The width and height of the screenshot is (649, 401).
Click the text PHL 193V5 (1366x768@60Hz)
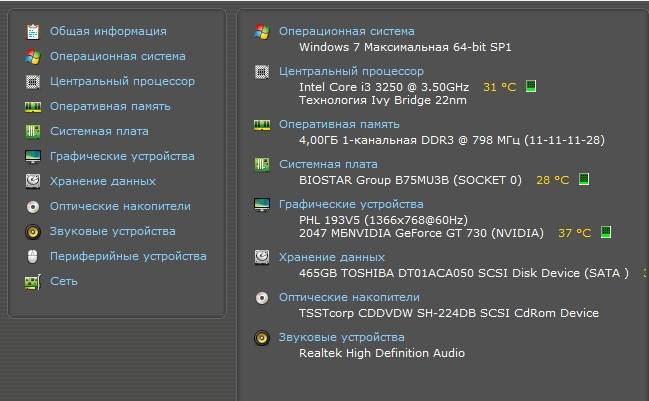[x=383, y=220]
